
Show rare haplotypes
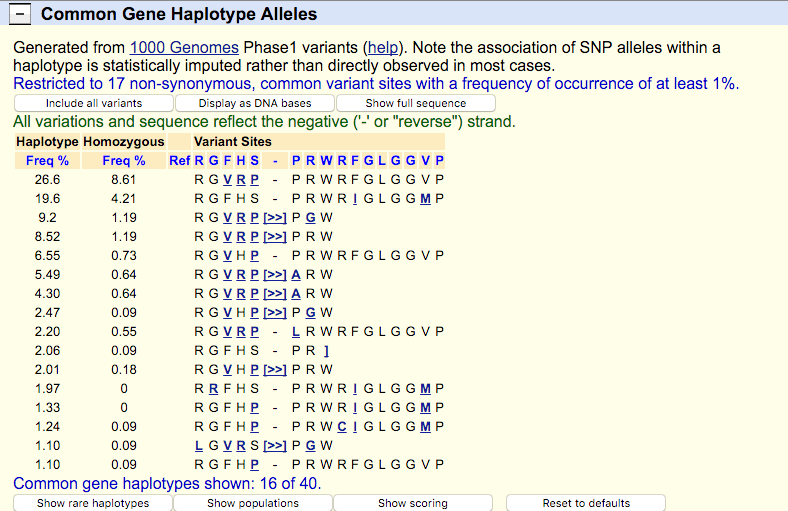click(x=93, y=503)
